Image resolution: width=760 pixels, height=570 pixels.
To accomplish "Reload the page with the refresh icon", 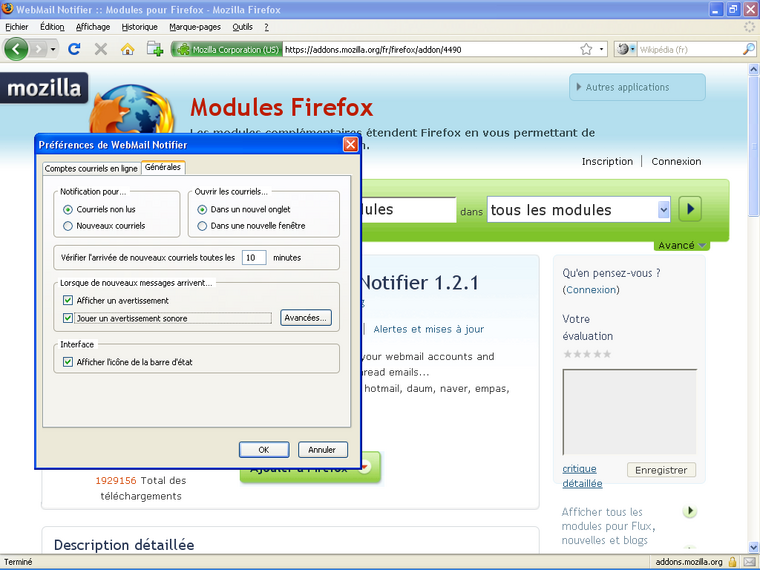I will click(74, 49).
